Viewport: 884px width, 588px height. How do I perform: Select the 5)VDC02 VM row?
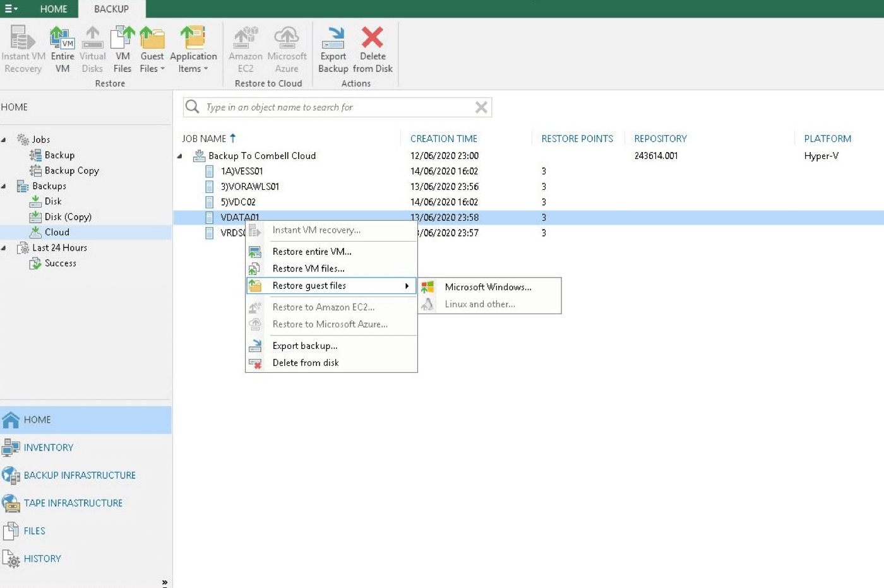(x=529, y=202)
